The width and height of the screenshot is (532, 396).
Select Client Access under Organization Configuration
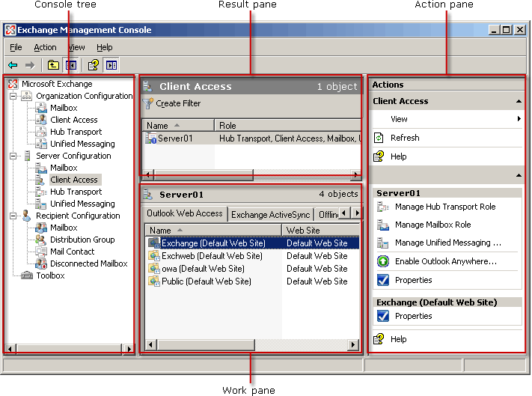click(73, 120)
